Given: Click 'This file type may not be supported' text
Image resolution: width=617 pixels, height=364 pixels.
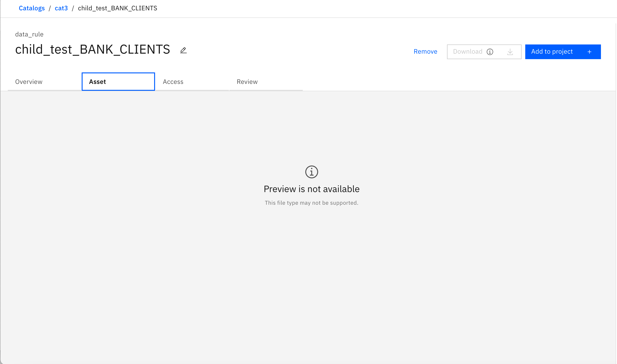Looking at the screenshot, I should click(311, 203).
